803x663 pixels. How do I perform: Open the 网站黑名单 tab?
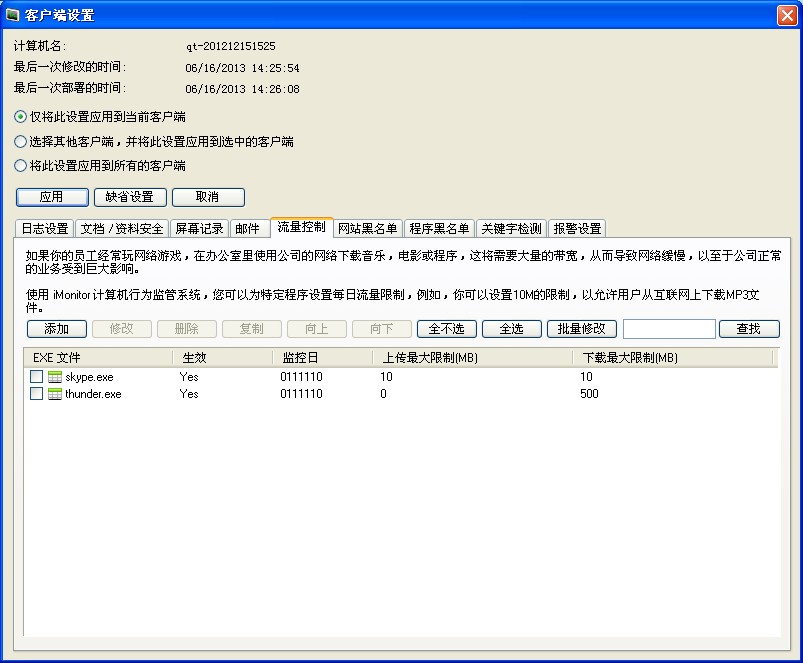(368, 228)
